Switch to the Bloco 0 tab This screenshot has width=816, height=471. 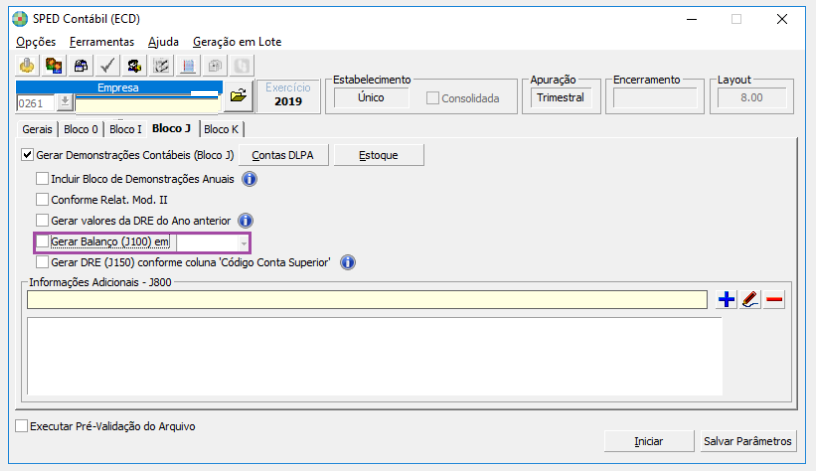(81, 129)
